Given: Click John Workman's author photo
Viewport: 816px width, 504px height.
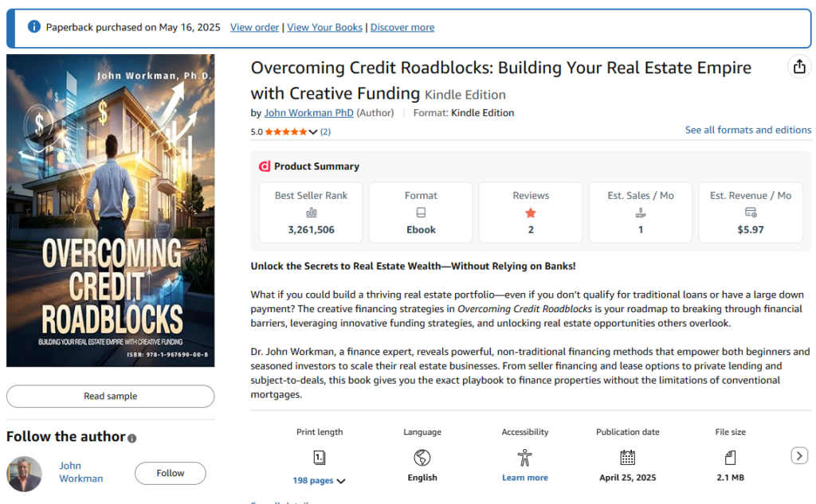Looking at the screenshot, I should click(x=24, y=474).
